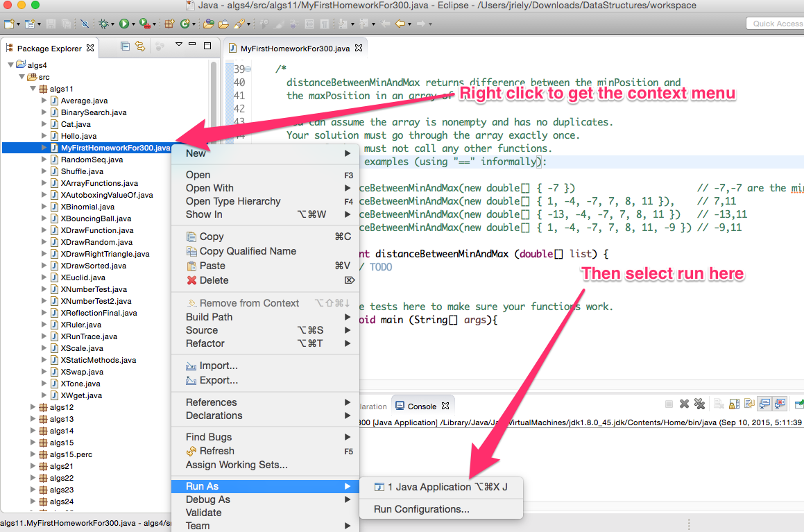Open 'Run Configurations...' from the submenu
The width and height of the screenshot is (804, 532).
(421, 509)
